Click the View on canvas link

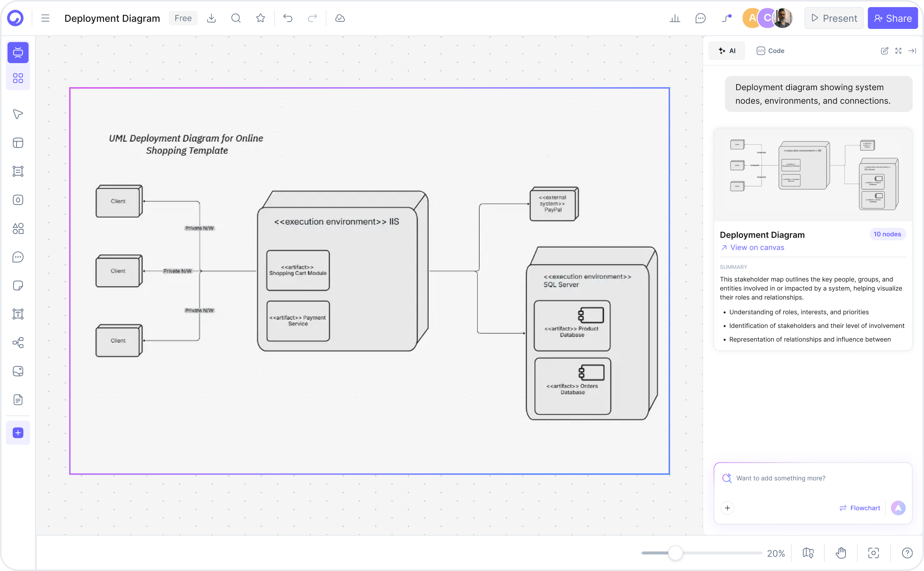pos(752,247)
